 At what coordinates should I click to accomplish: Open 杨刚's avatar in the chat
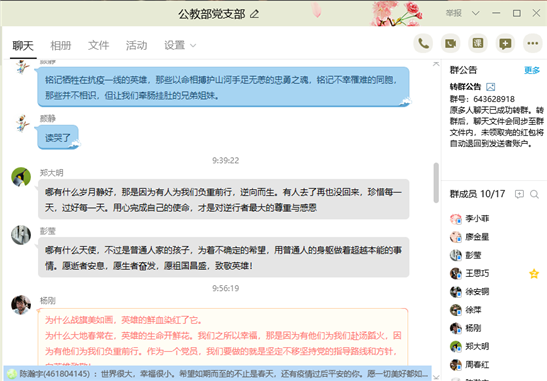click(x=21, y=305)
